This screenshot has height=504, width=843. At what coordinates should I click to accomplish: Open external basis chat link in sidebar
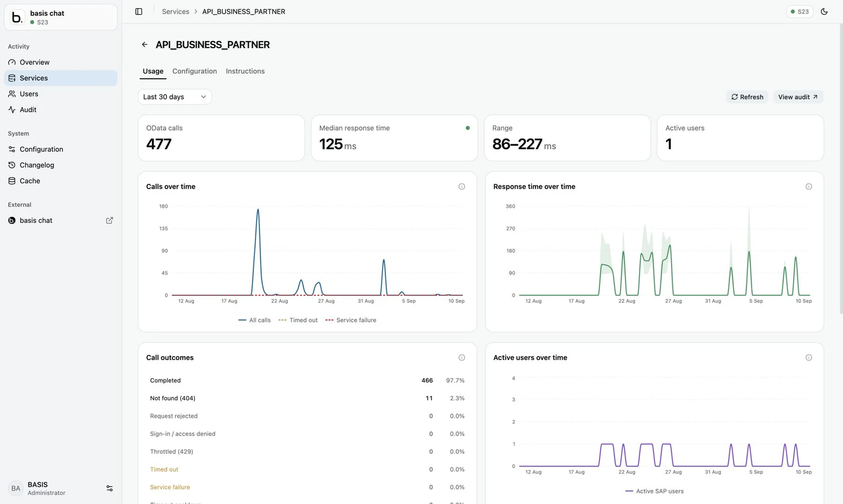pos(61,221)
